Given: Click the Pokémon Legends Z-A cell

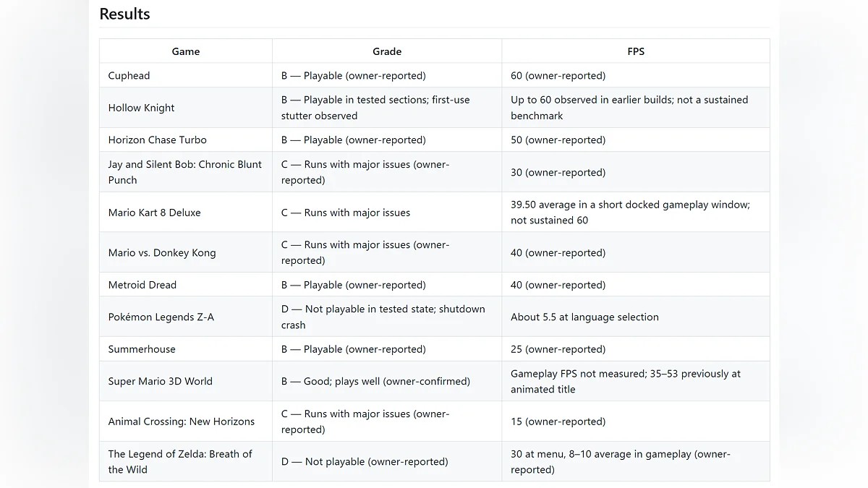Looking at the screenshot, I should [x=186, y=317].
